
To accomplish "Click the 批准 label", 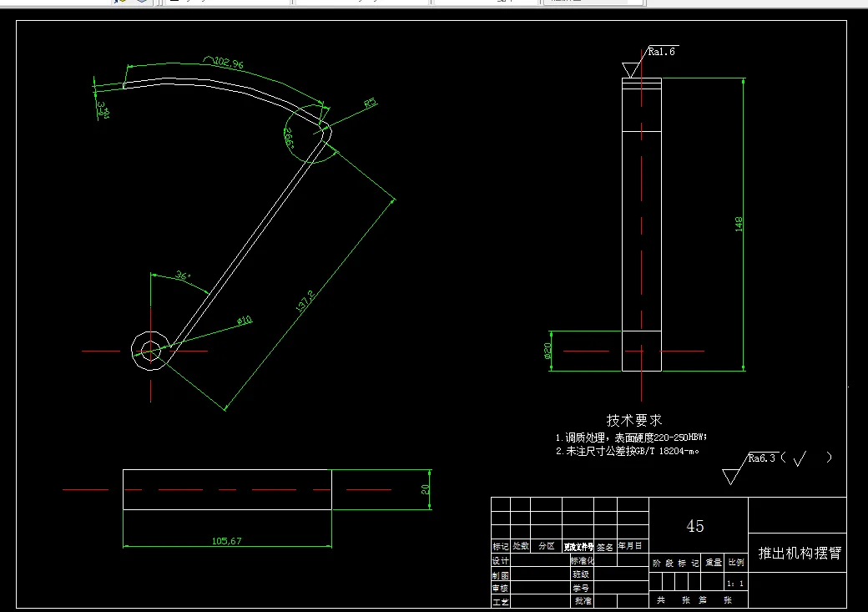I will click(583, 601).
